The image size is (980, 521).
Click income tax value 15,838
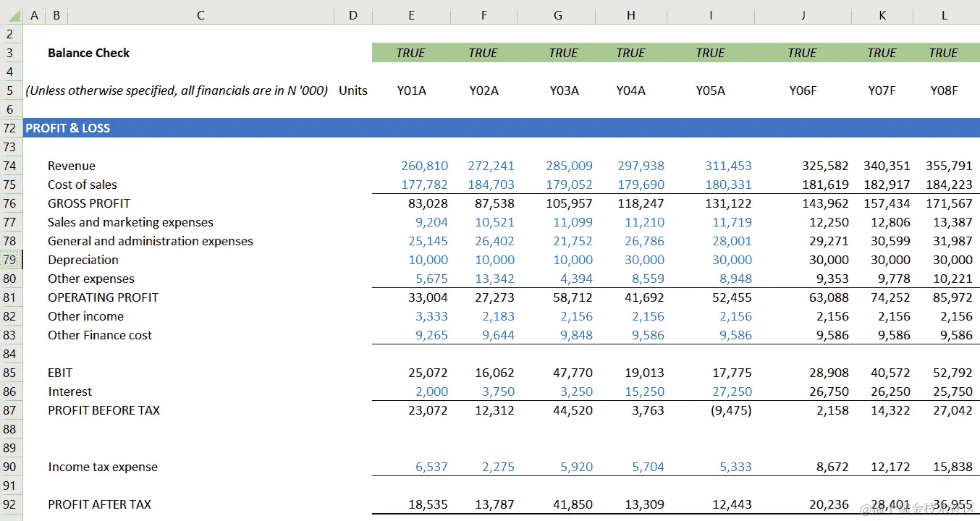(x=952, y=467)
